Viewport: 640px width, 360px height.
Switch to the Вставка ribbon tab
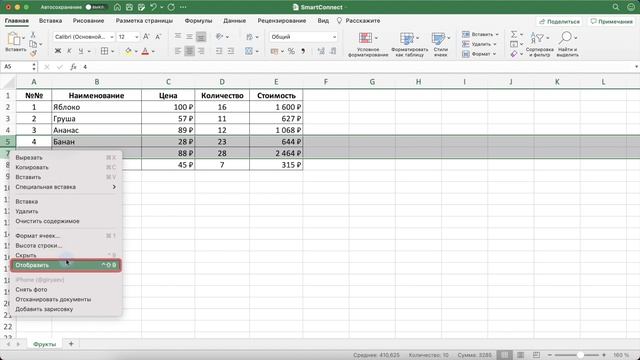coord(51,20)
